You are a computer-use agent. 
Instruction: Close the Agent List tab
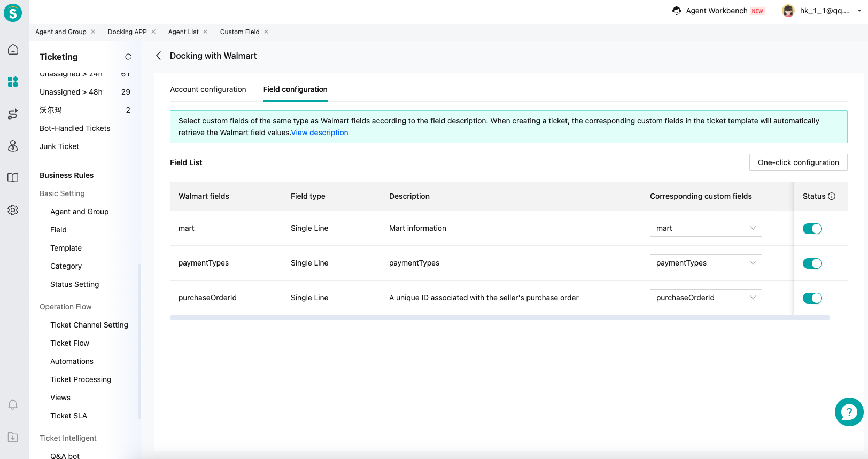pyautogui.click(x=205, y=32)
